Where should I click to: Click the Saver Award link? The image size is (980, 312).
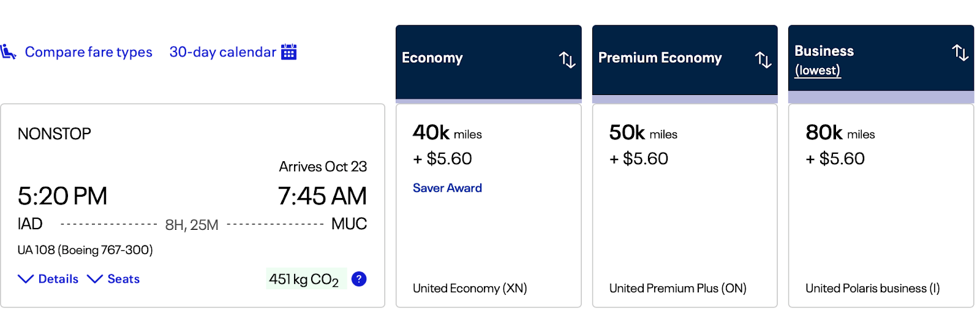[447, 188]
